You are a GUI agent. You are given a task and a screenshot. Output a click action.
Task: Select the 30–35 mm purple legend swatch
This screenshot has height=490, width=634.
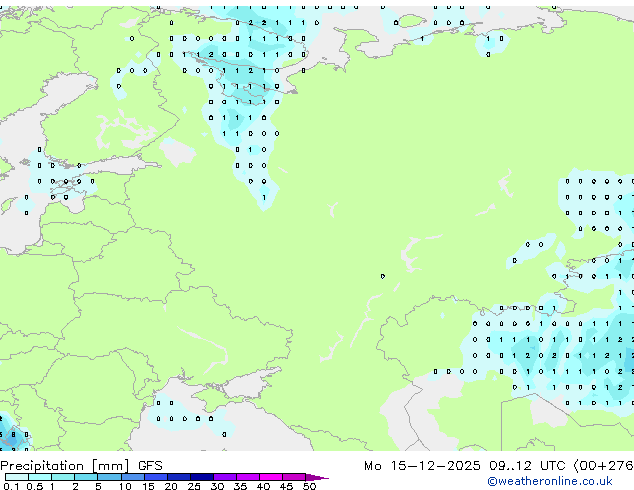tap(224, 477)
